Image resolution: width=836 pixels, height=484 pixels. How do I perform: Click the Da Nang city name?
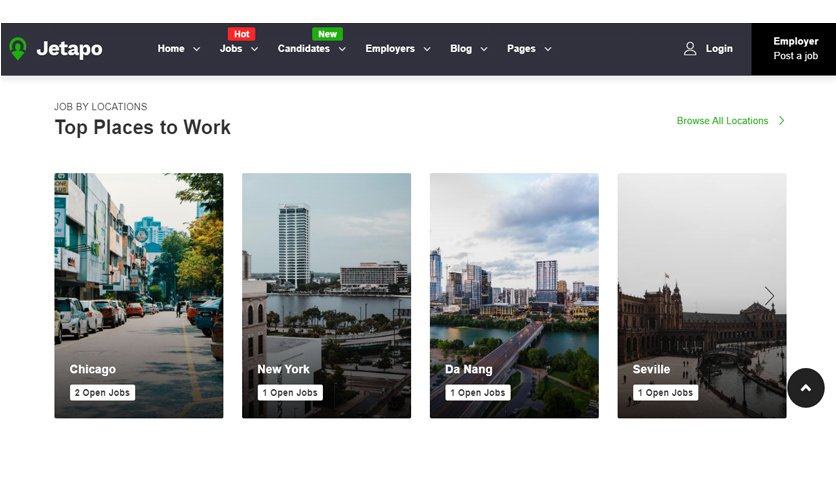(x=469, y=369)
